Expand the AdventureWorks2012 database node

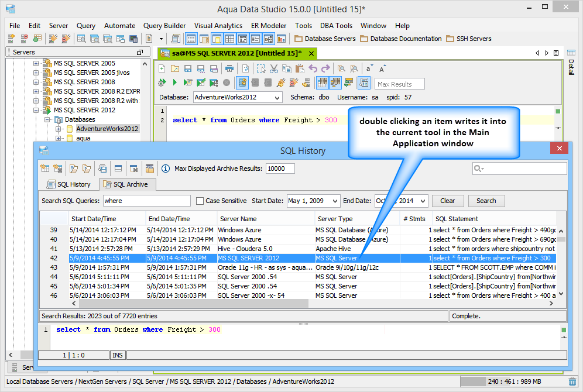(x=59, y=129)
